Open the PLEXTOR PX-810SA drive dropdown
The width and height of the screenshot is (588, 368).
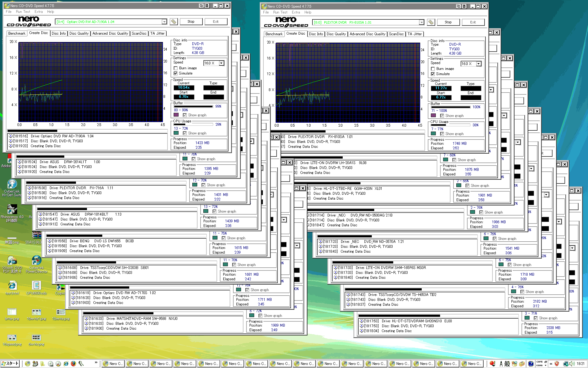tap(421, 22)
